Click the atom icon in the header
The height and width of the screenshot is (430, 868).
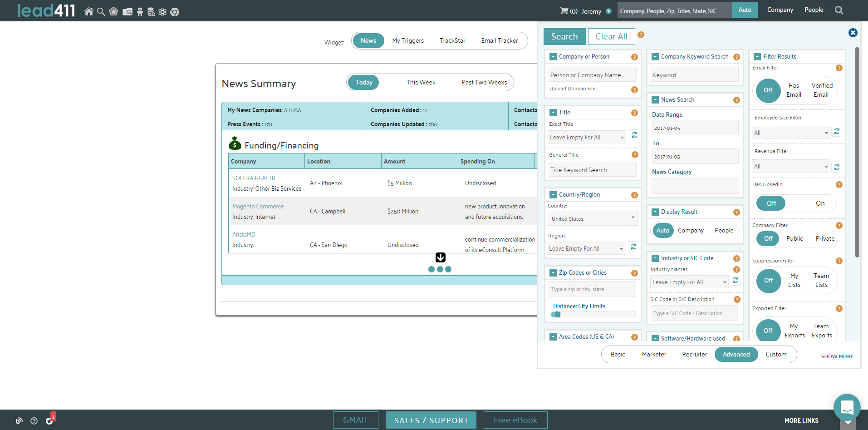[x=162, y=11]
